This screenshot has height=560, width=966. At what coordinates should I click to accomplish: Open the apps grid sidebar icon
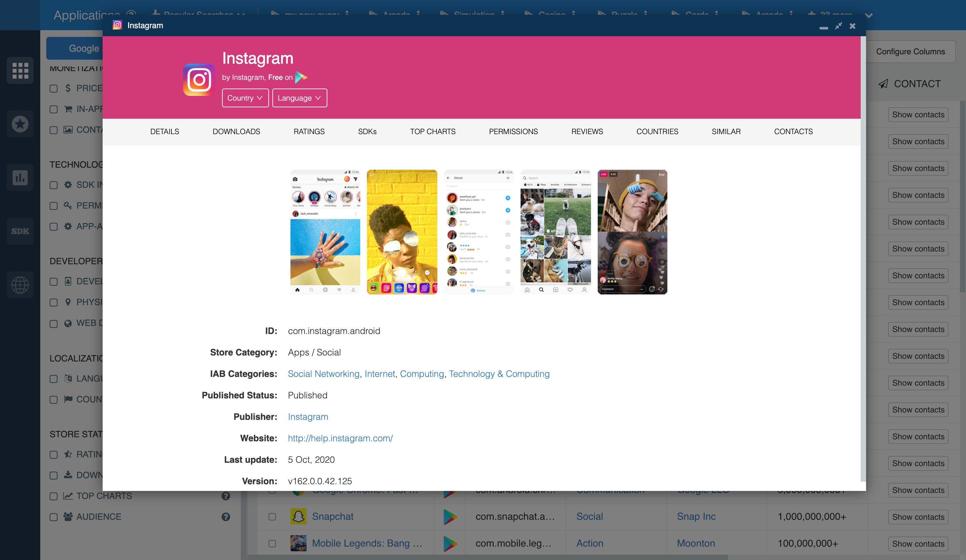click(20, 70)
